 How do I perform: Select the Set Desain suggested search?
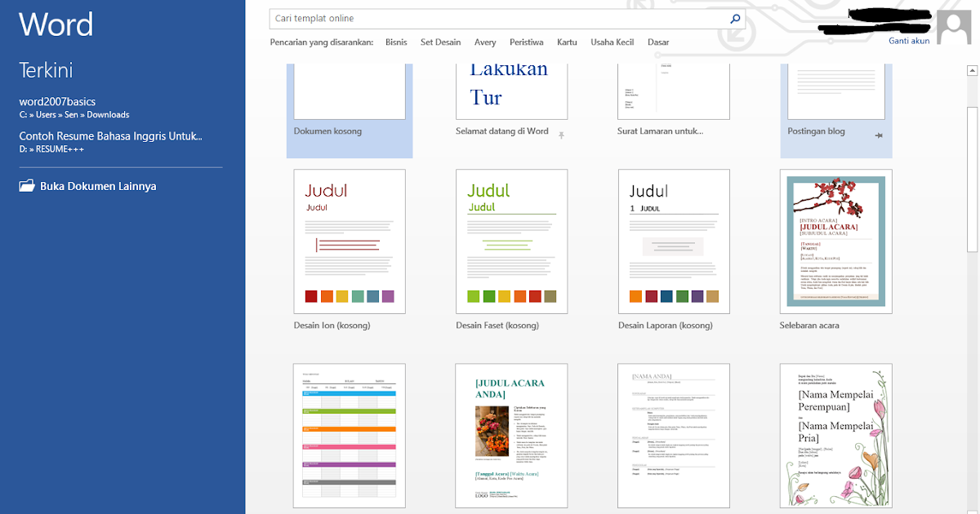pyautogui.click(x=440, y=42)
